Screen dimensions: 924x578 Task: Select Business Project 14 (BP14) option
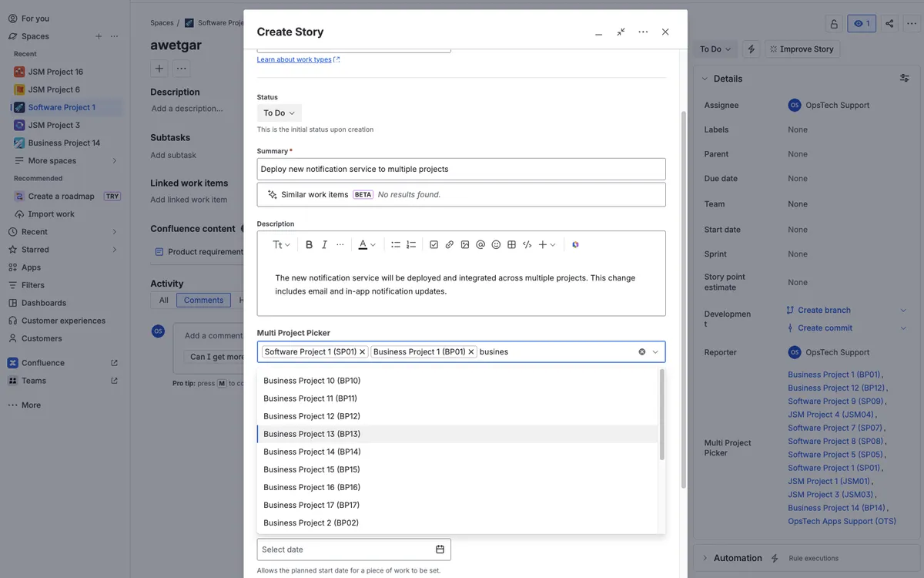[457, 452]
